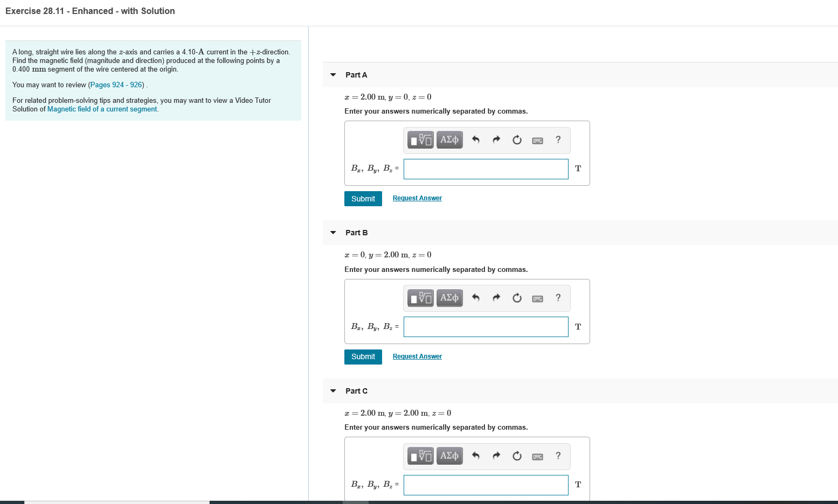
Task: Open the Magnetic field current segment video link
Action: 102,109
